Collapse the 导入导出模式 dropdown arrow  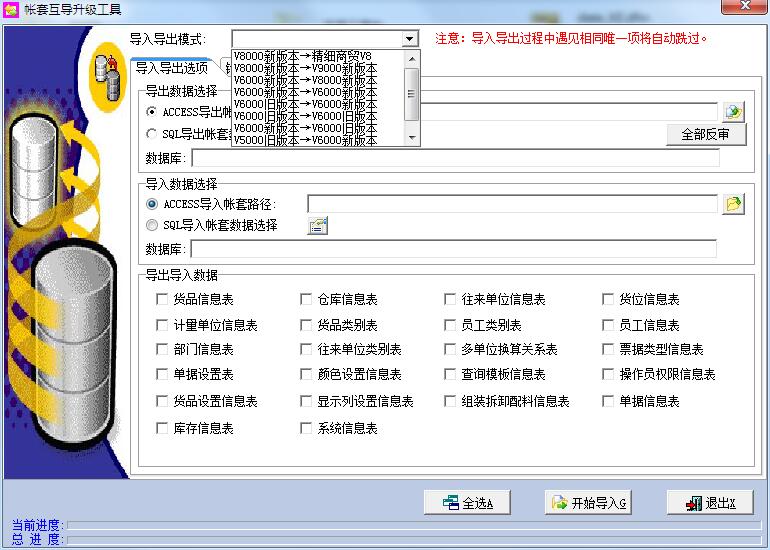pyautogui.click(x=410, y=39)
